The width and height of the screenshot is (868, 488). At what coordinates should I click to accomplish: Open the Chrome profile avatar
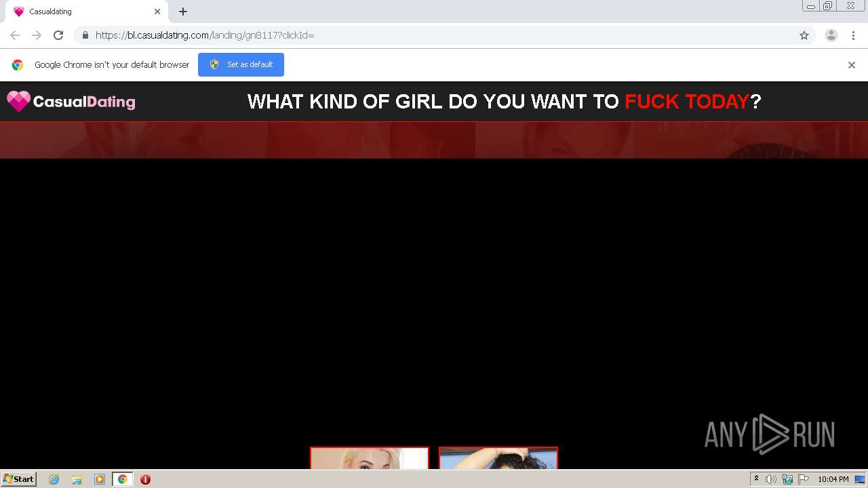(831, 35)
